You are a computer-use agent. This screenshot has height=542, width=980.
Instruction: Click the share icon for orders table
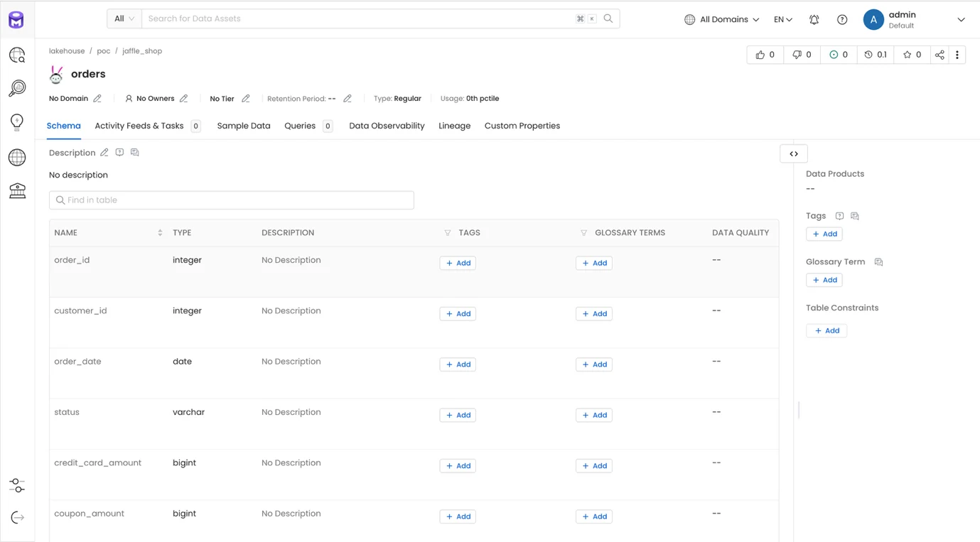click(x=939, y=55)
